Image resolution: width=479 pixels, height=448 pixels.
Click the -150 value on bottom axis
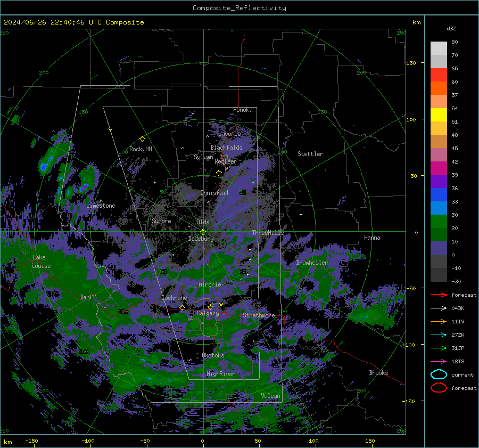click(x=31, y=441)
